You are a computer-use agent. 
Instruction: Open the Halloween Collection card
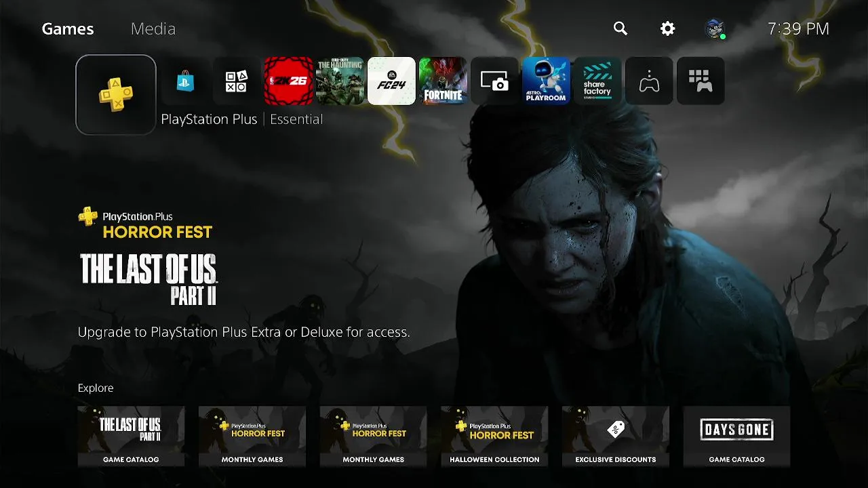click(494, 436)
